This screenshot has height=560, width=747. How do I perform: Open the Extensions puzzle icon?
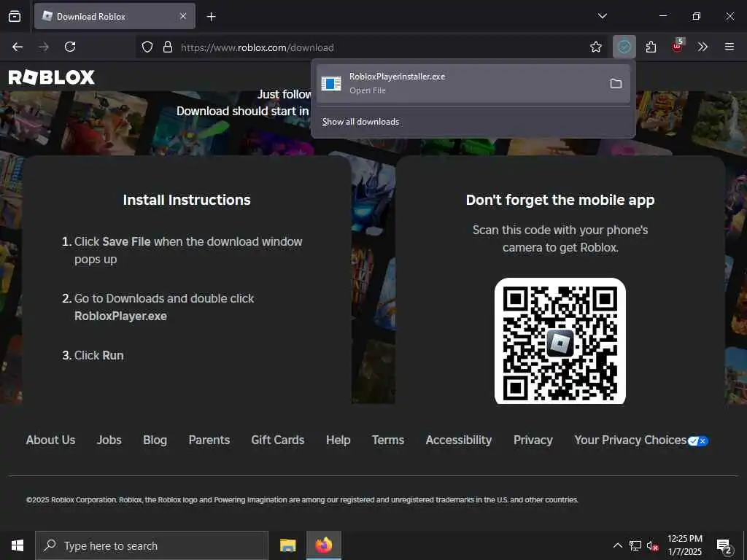[x=651, y=47]
